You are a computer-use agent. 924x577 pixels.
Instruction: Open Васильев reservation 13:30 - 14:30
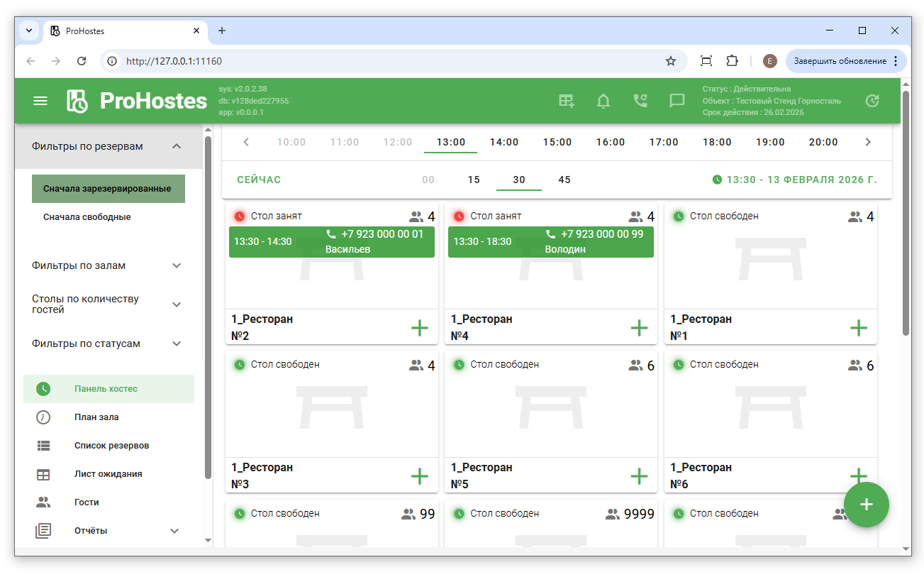coord(331,242)
